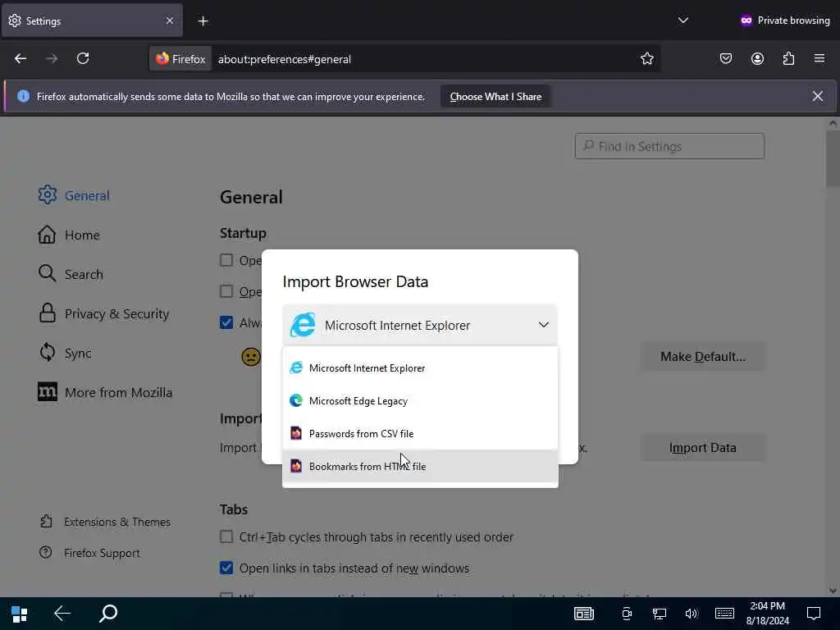Open the Search settings category

click(x=71, y=274)
